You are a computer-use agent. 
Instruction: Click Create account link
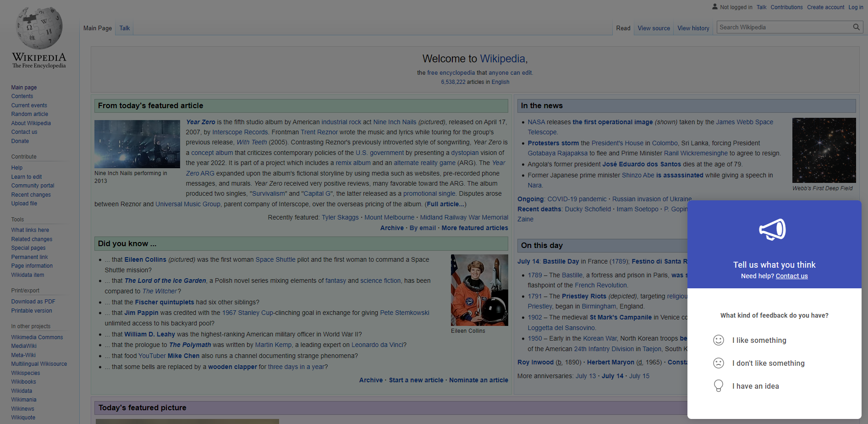(825, 7)
